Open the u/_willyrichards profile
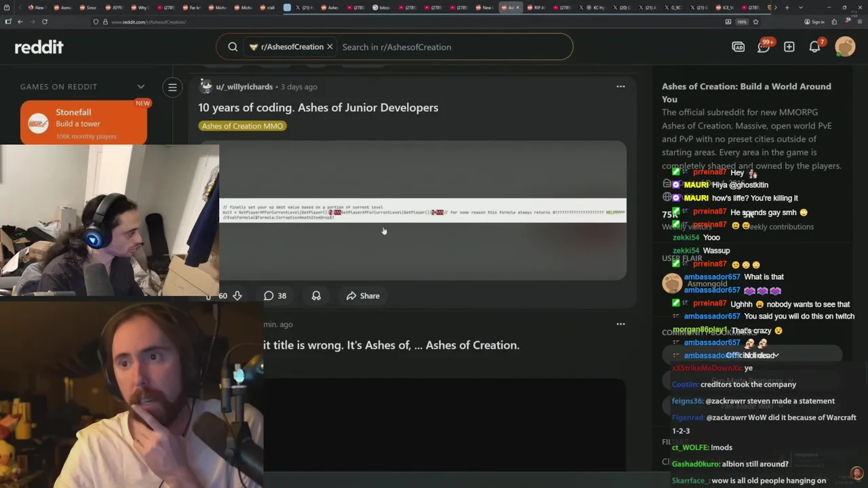Image resolution: width=868 pixels, height=488 pixels. [x=244, y=87]
